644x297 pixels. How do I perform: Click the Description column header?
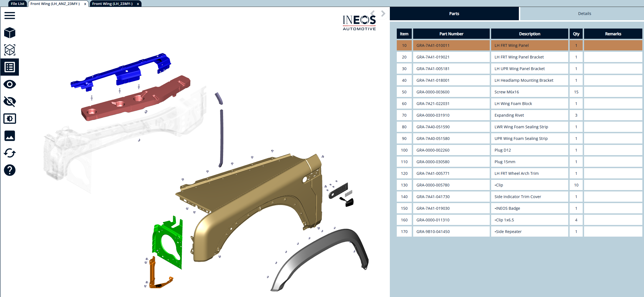pos(529,34)
